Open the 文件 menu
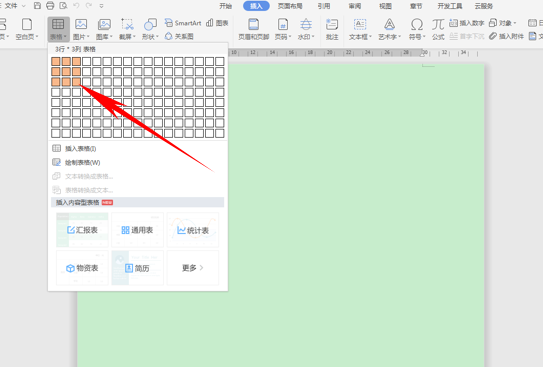This screenshot has width=543, height=367. point(11,6)
